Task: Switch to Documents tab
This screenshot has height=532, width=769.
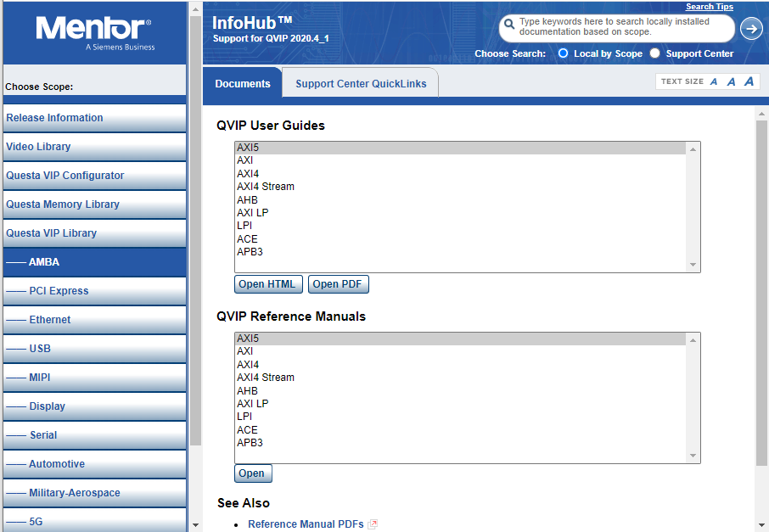Action: point(242,83)
